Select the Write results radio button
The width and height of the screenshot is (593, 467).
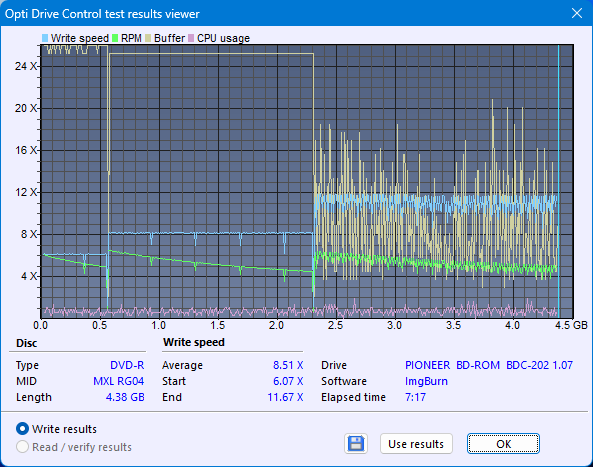point(22,429)
